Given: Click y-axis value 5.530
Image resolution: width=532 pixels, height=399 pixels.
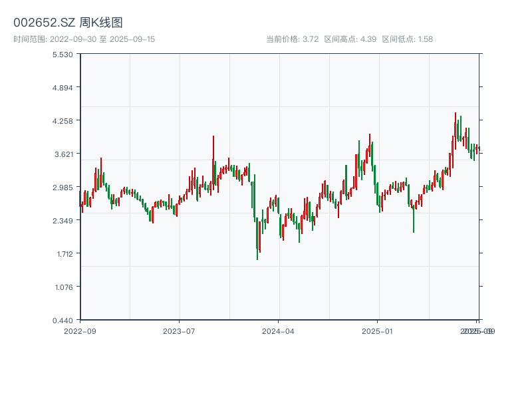Looking at the screenshot, I should tap(63, 55).
